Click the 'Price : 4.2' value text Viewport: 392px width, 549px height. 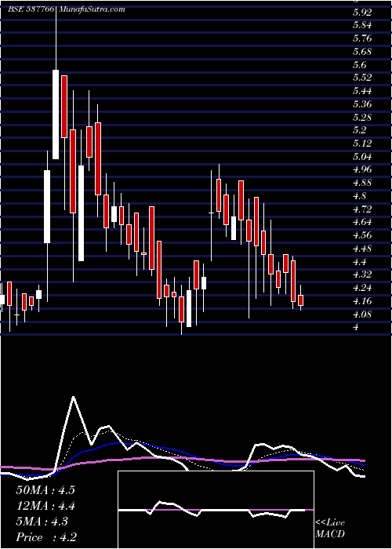[x=46, y=537]
